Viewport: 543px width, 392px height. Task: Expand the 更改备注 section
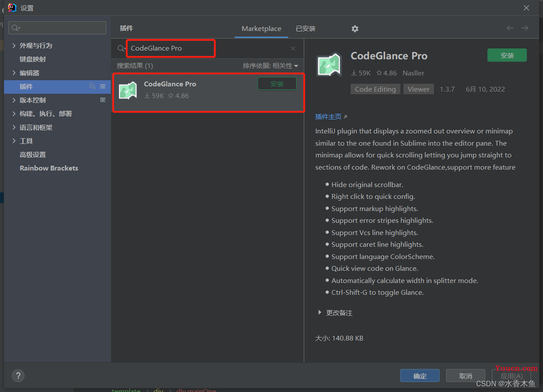(x=320, y=313)
